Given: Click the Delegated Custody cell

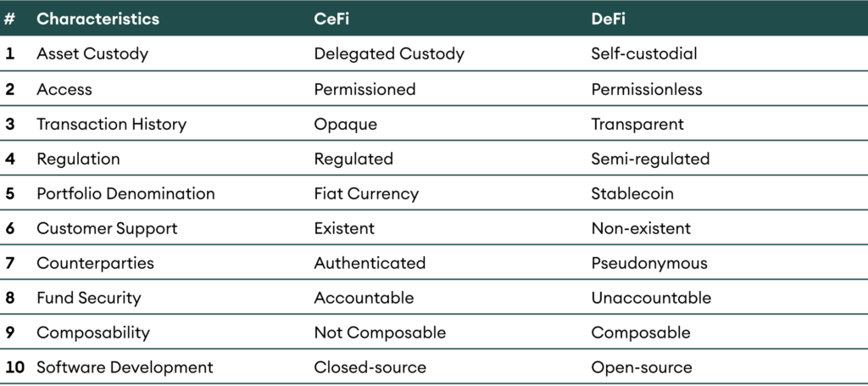Looking at the screenshot, I should (x=389, y=54).
